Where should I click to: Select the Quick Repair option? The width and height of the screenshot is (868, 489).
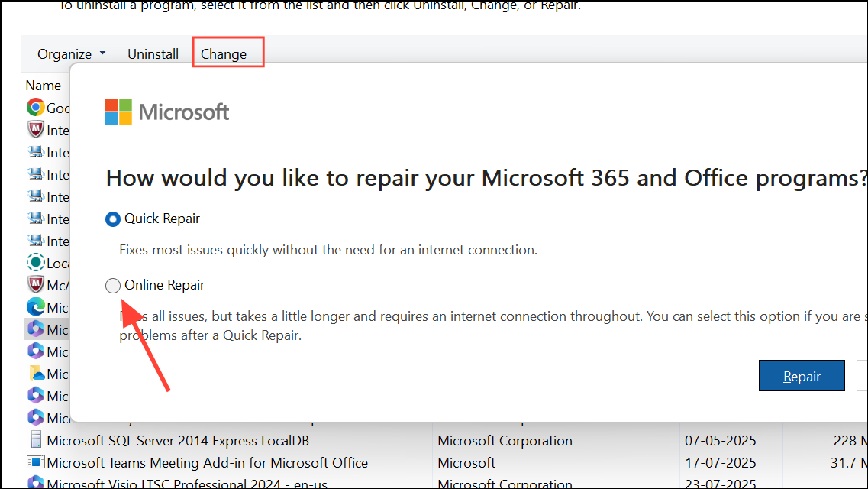pyautogui.click(x=112, y=219)
